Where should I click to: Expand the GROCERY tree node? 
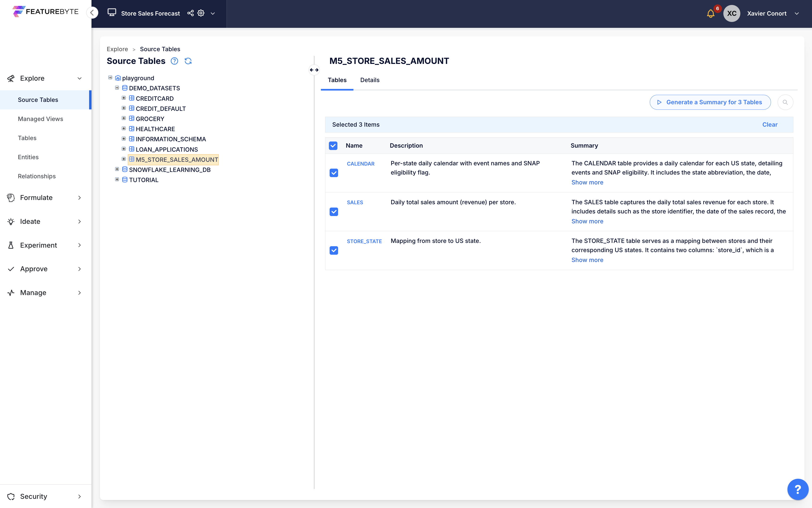[x=124, y=118]
